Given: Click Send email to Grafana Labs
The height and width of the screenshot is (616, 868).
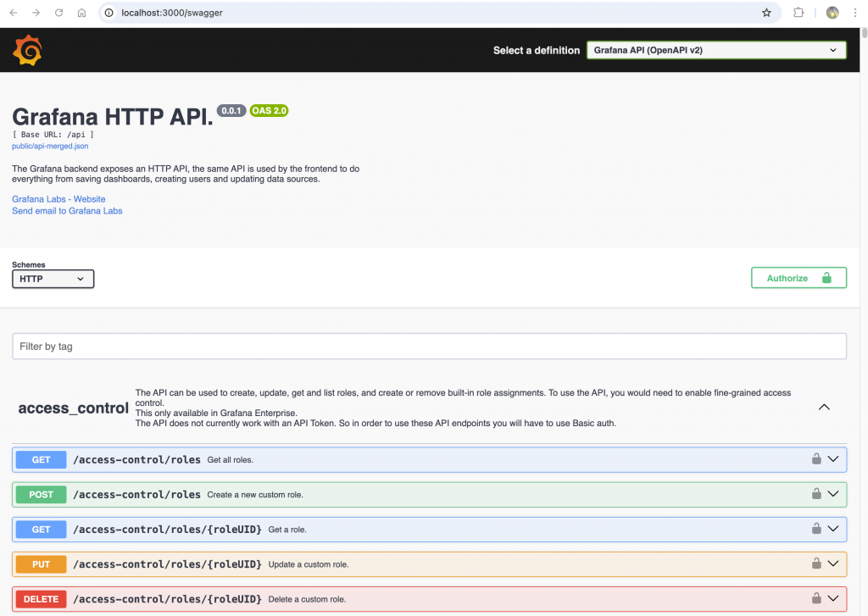Looking at the screenshot, I should pyautogui.click(x=67, y=211).
